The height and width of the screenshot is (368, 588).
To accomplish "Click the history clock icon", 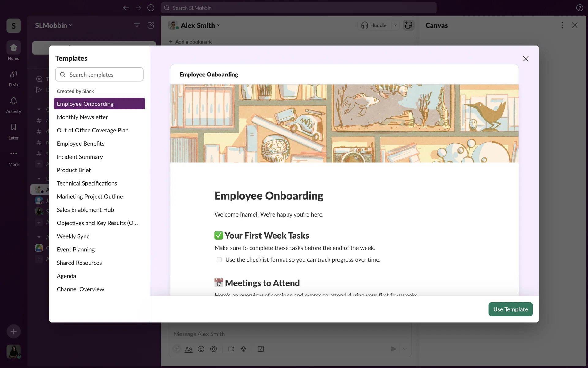I will 151,8.
